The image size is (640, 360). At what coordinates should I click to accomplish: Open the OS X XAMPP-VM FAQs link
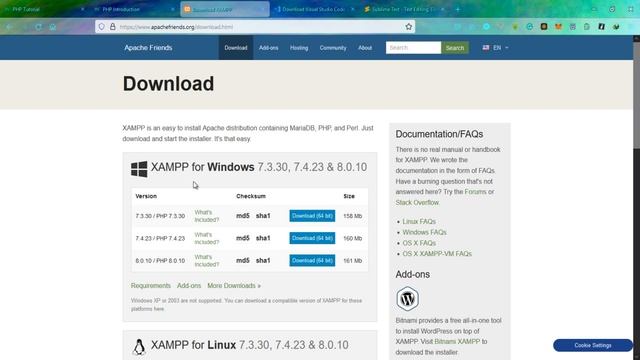point(437,254)
